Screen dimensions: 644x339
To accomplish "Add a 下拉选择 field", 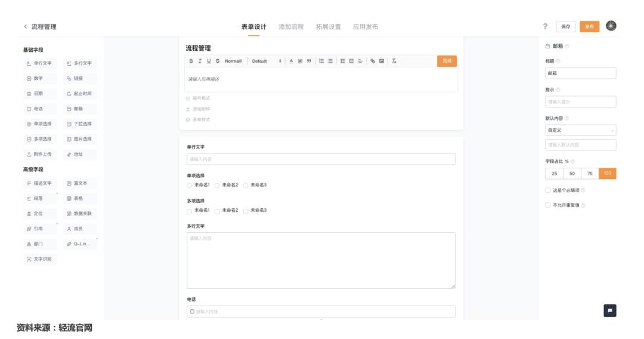I will [80, 124].
